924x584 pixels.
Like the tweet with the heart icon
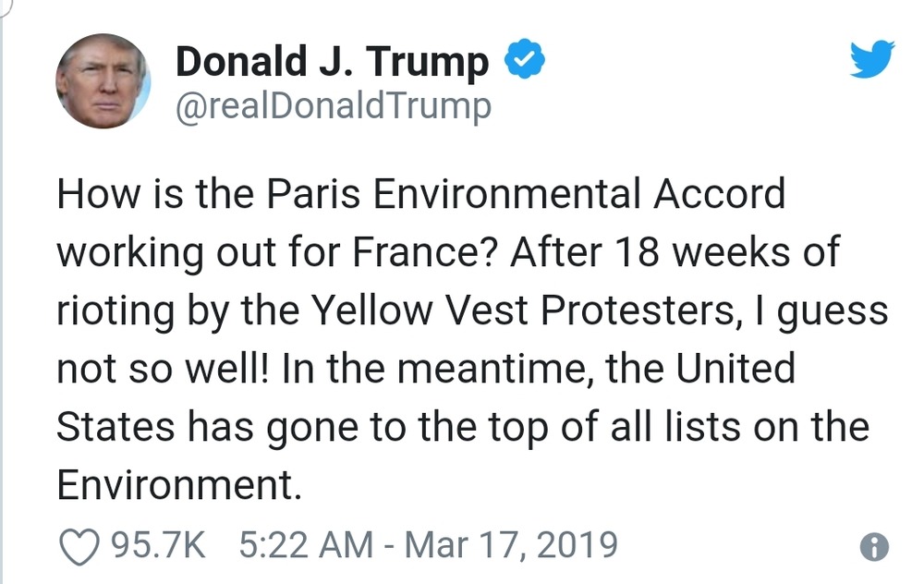79,545
